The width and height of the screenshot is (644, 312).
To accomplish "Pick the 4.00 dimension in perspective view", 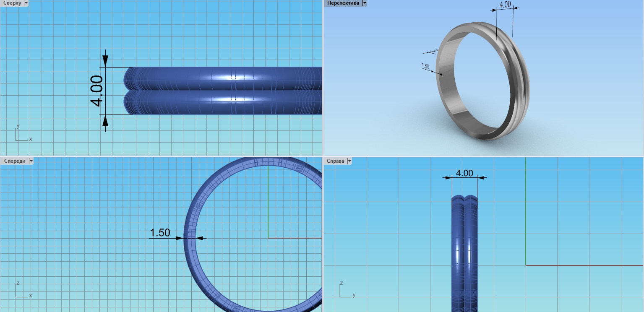I will point(505,5).
